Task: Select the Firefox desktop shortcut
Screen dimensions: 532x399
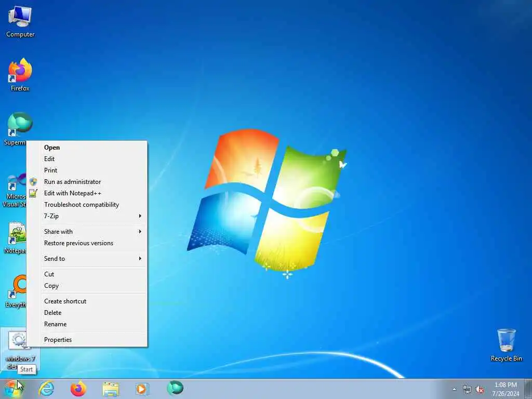Action: [x=20, y=75]
